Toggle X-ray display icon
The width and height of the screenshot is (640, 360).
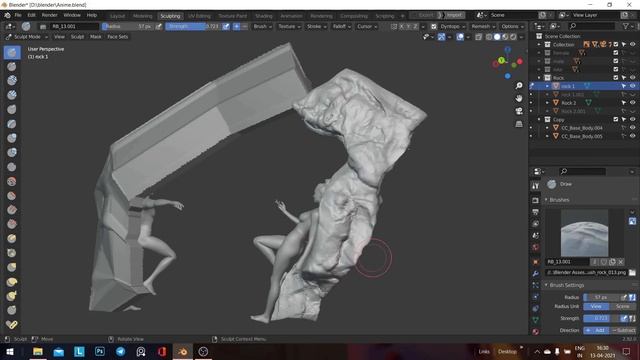[x=478, y=37]
